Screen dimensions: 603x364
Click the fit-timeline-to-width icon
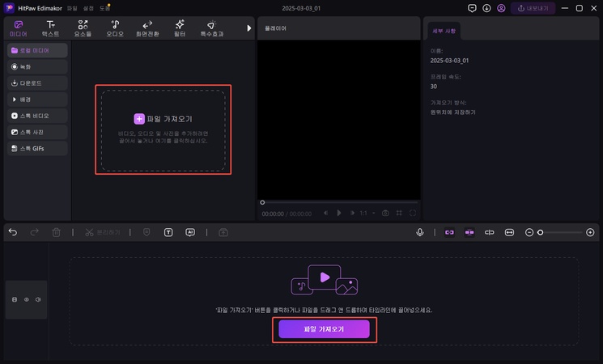(x=509, y=232)
